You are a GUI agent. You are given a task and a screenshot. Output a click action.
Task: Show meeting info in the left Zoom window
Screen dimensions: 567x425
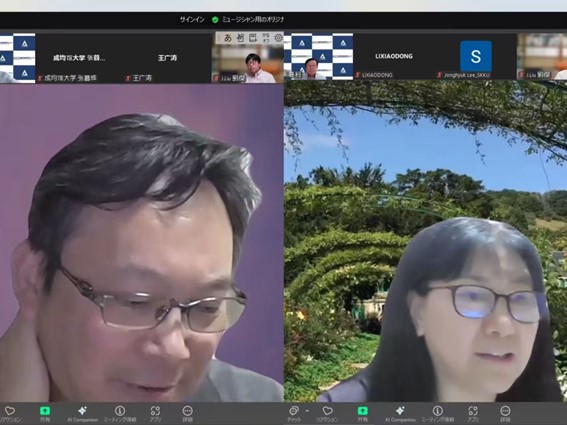point(120,413)
